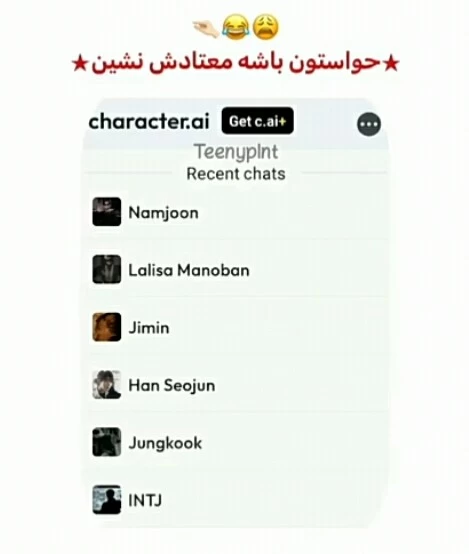Select the Han Seojun chat
The image size is (469, 554).
(x=237, y=385)
